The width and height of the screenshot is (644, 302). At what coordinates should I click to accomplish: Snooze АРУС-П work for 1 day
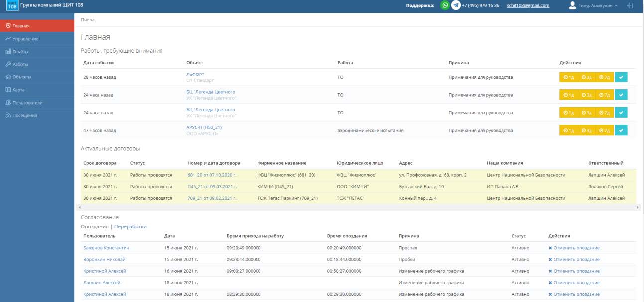(x=568, y=131)
